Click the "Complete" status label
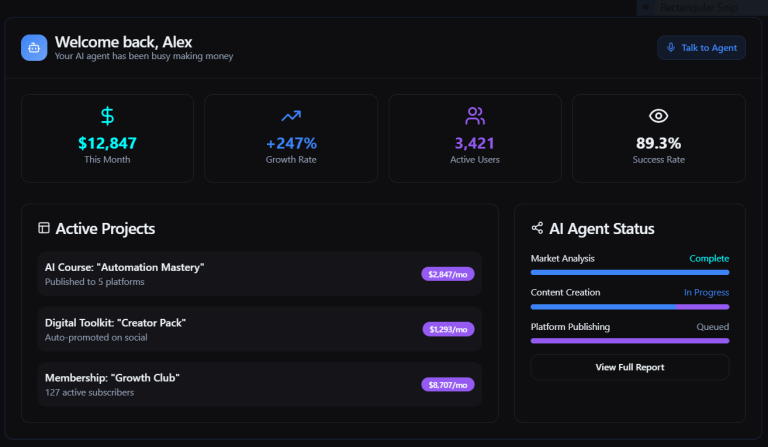Screen dimensions: 768x447 (709, 259)
